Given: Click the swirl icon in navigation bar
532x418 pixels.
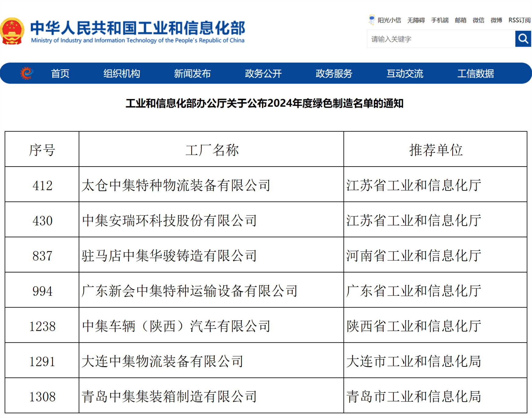Looking at the screenshot, I should (x=27, y=73).
